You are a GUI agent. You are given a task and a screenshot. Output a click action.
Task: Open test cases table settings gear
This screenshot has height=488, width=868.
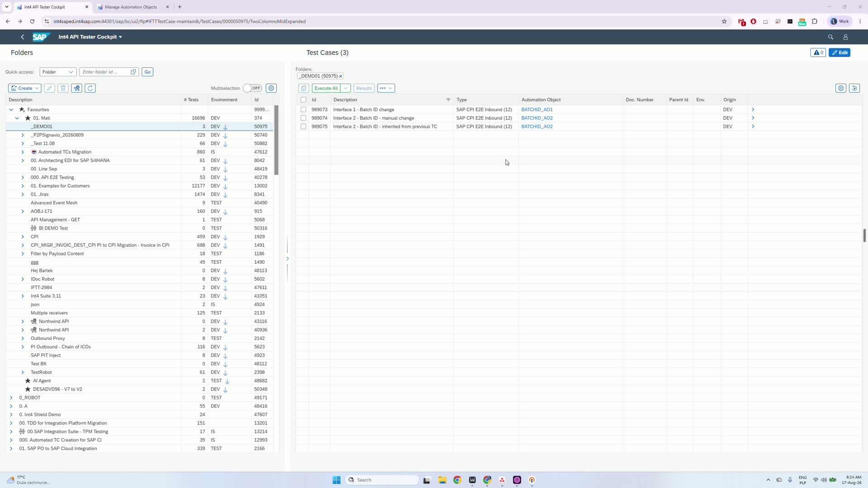(841, 88)
